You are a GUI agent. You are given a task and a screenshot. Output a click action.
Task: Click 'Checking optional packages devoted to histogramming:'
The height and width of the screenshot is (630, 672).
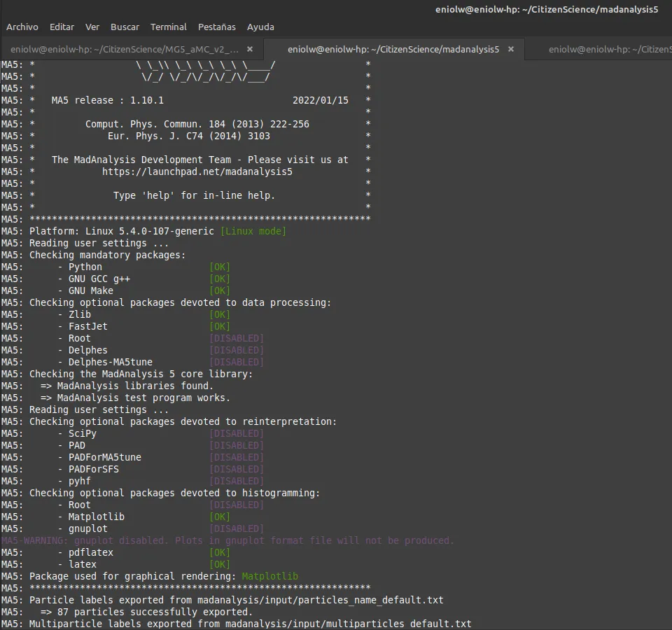click(x=175, y=493)
